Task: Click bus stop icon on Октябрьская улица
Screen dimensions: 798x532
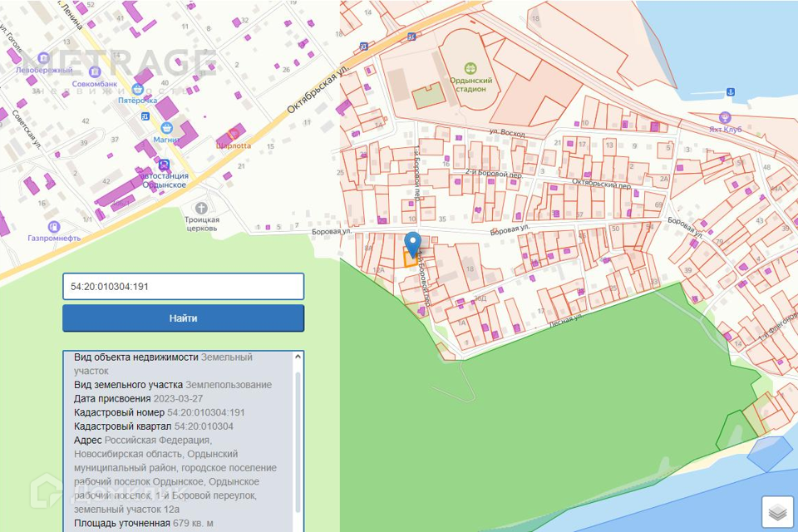Action: pyautogui.click(x=364, y=47)
